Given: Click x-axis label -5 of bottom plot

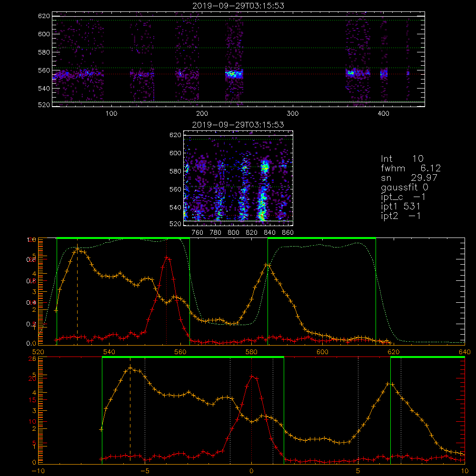Looking at the screenshot, I should [x=145, y=471].
